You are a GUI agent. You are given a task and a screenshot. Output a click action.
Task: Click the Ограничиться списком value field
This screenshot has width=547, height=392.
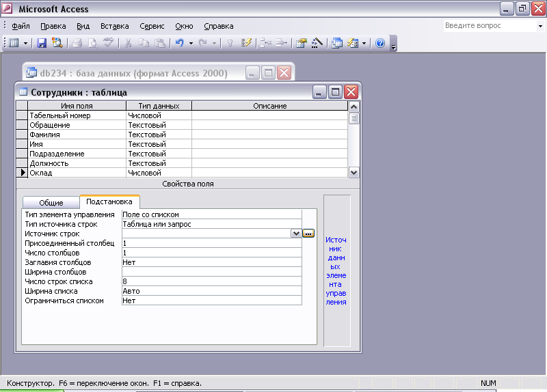[212, 300]
